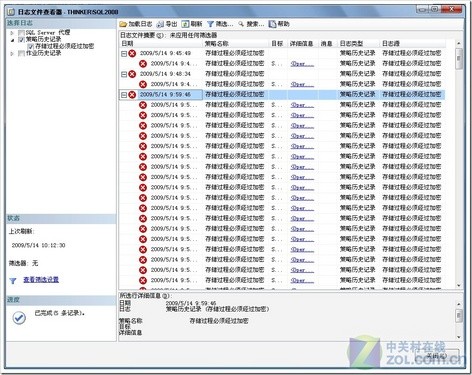Expand the SQL Server 代理 tree node

(x=12, y=33)
